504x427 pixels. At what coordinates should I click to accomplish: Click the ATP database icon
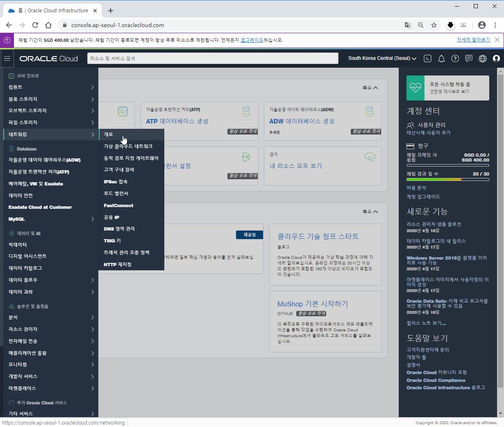pos(246,112)
